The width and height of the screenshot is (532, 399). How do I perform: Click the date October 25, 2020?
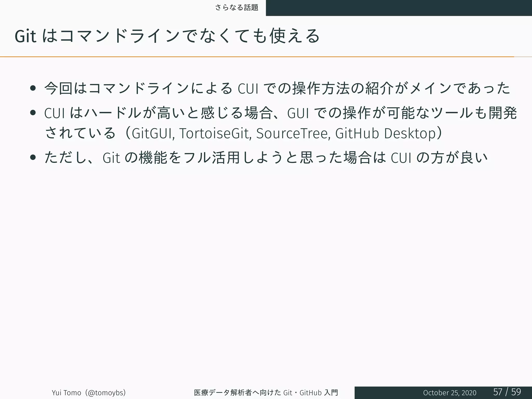click(x=450, y=393)
